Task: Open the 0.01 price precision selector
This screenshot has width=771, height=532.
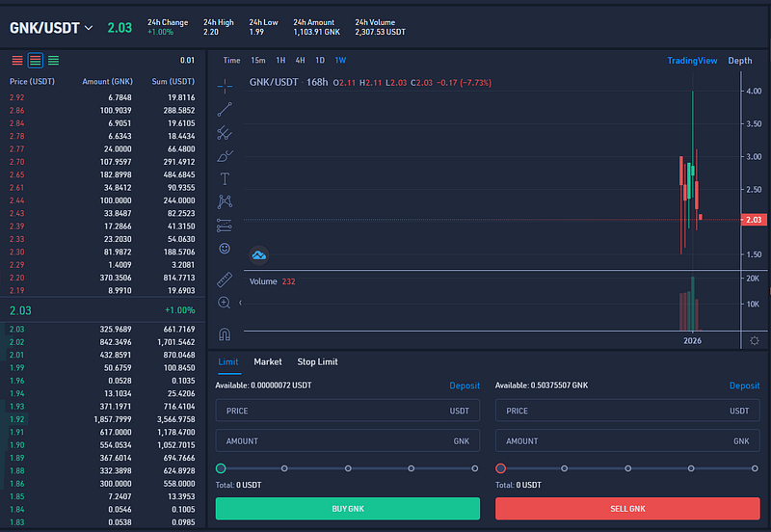Action: click(187, 61)
